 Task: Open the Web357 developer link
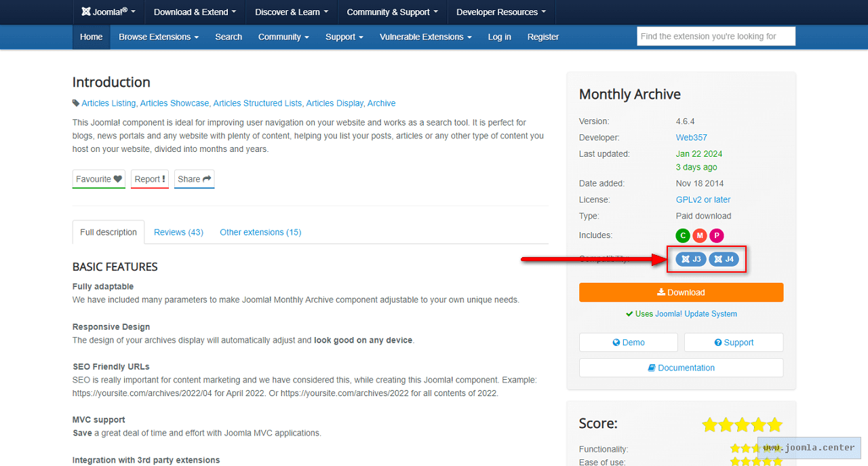tap(691, 138)
